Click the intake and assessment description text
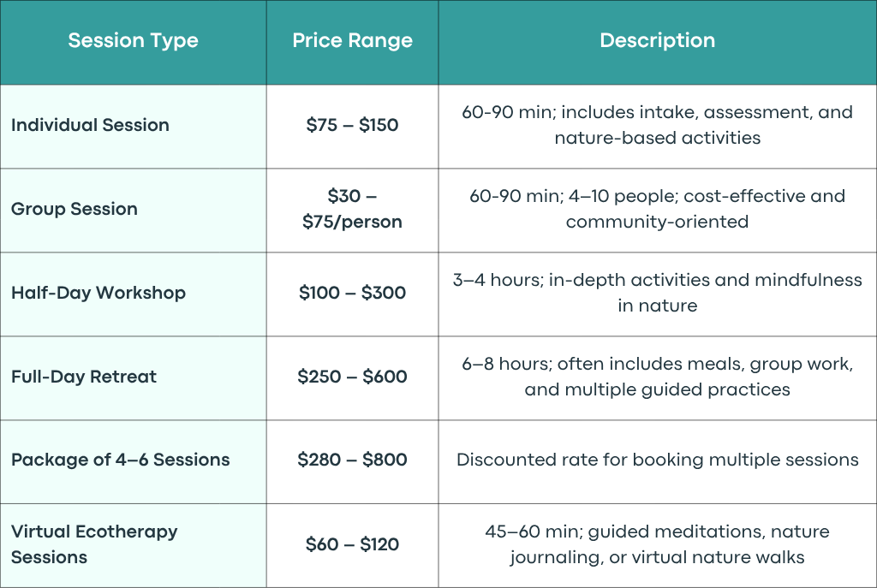877x588 pixels. tap(657, 125)
